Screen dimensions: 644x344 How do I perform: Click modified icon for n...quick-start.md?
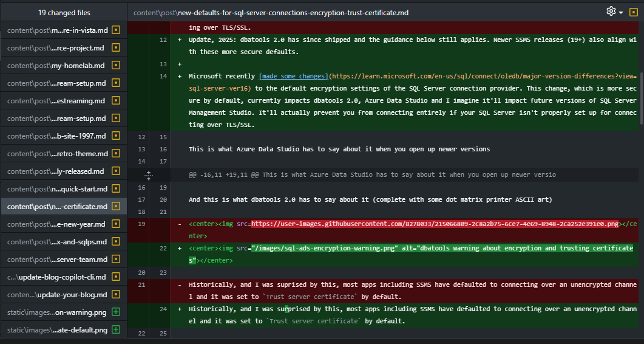click(x=116, y=189)
